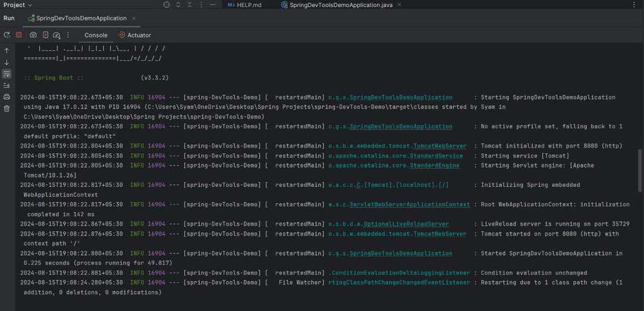This screenshot has height=311, width=644.
Task: Rerun SpringDevToolsDemoApplication using the rerun icon
Action: 6,35
